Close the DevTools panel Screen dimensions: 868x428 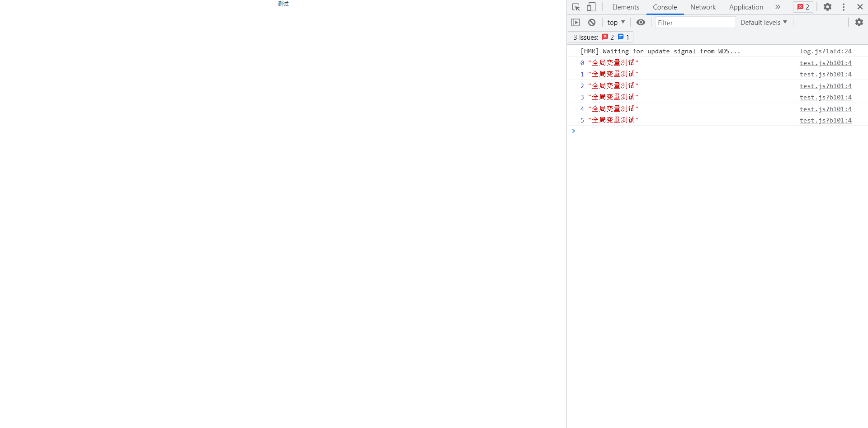coord(860,7)
